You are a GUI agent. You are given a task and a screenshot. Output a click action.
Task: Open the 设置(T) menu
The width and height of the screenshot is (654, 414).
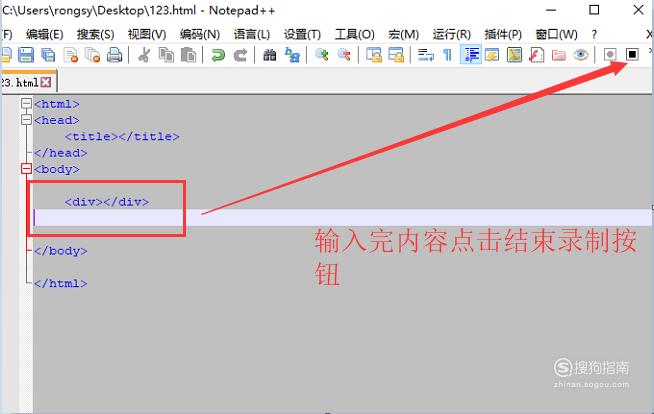click(302, 34)
